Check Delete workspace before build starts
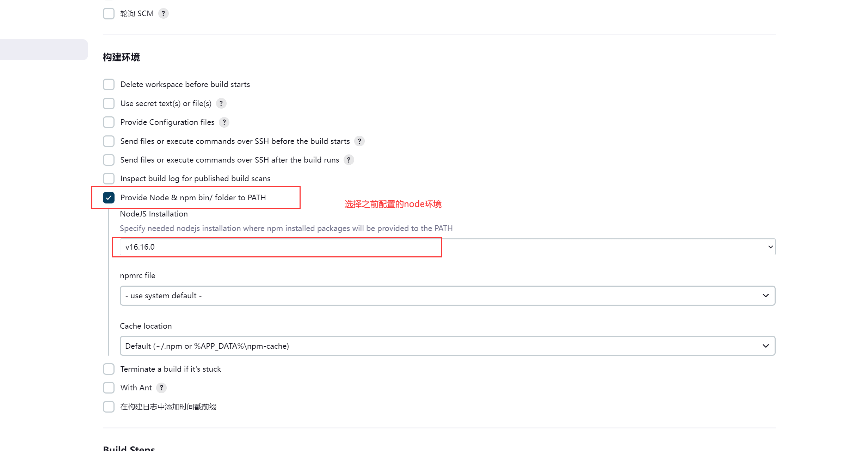 tap(109, 85)
